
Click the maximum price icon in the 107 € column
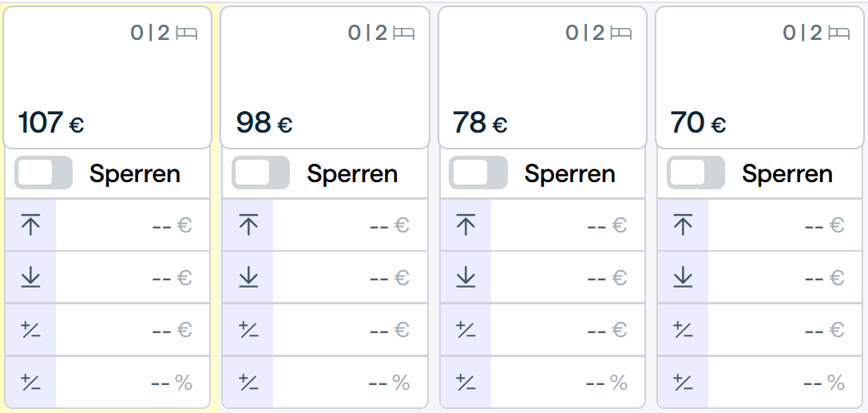[30, 224]
